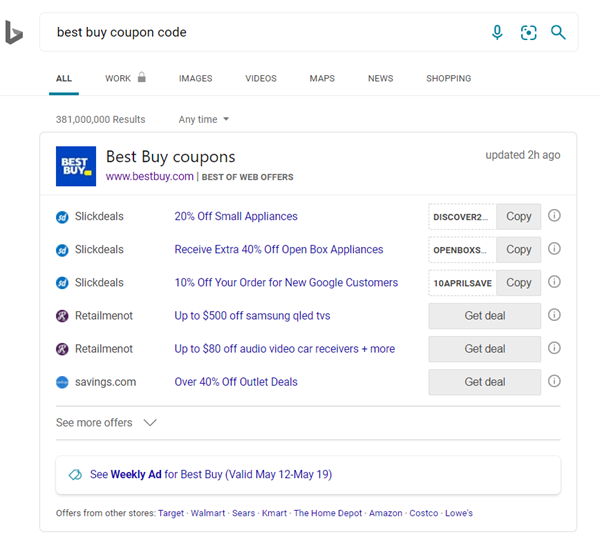Show info for 20% Off Small Appliances
Screen dimensions: 600x541
pos(554,216)
